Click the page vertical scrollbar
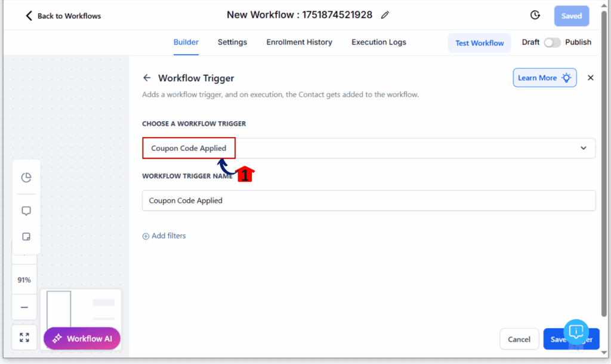 604,164
